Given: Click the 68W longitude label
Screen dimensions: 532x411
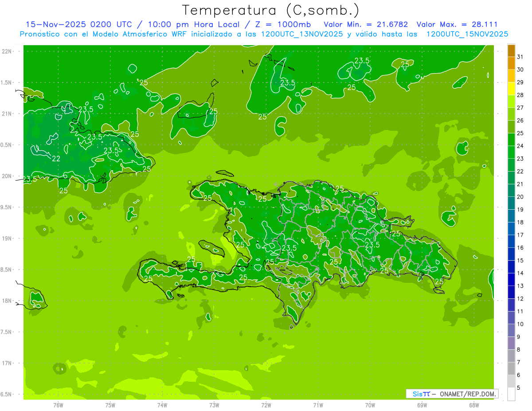Looking at the screenshot, I should pyautogui.click(x=473, y=405).
